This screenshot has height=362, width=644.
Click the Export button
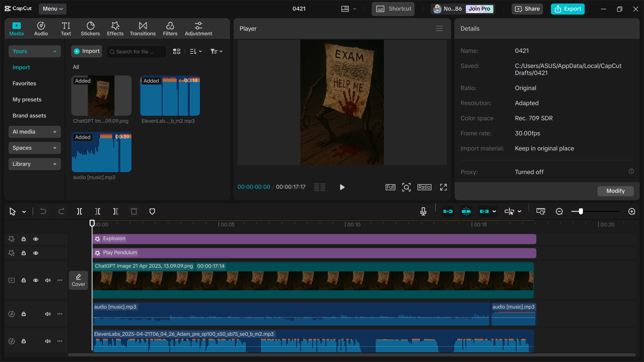(x=567, y=9)
